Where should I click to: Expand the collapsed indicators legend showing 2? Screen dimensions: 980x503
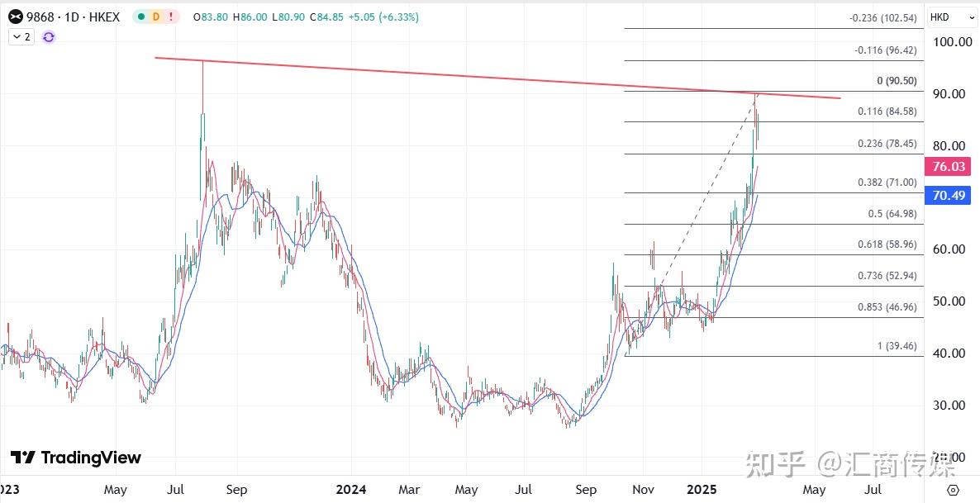[x=21, y=37]
